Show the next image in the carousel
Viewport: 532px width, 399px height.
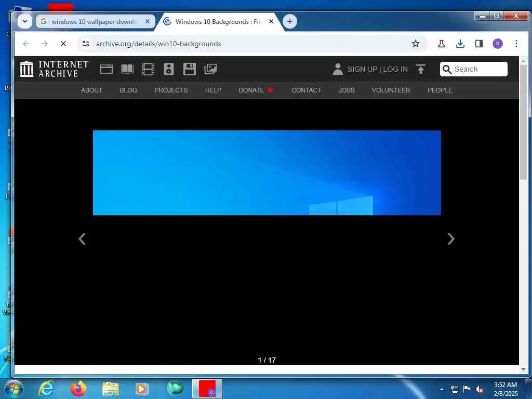point(450,239)
